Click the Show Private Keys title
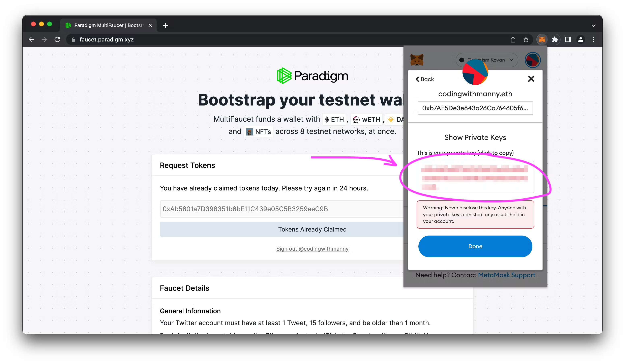The height and width of the screenshot is (364, 625). pyautogui.click(x=475, y=137)
